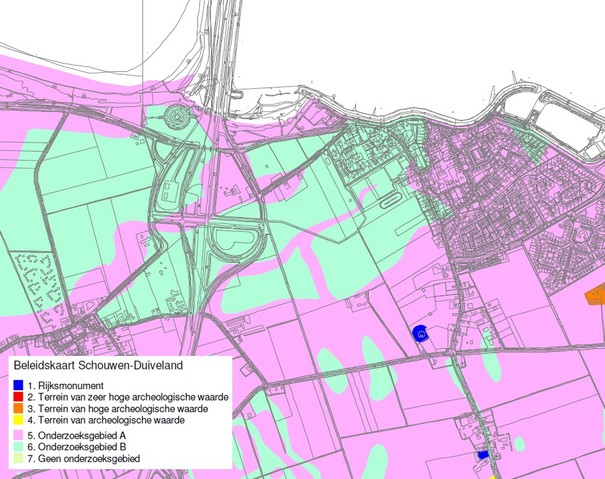This screenshot has height=479, width=605.
Task: Click the legend title 'Beleidskaart Schouwen-Duiveland'
Action: coord(98,366)
